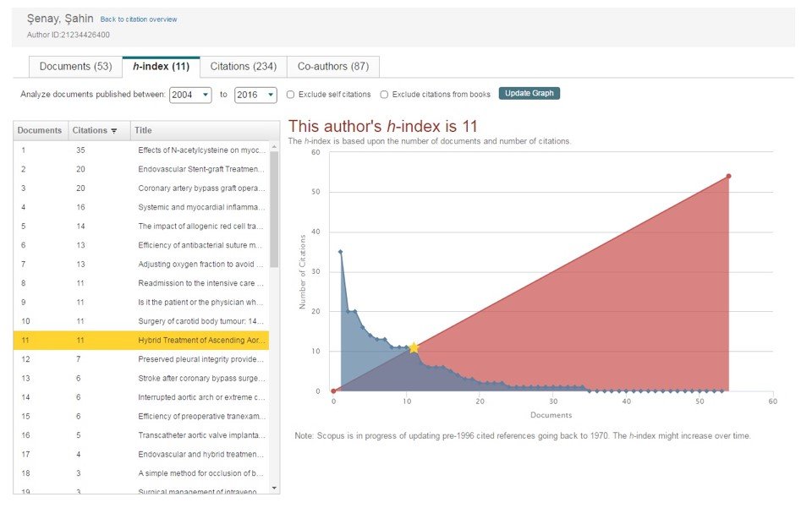Select row 'Readmission to the intensive care ...'
812x508 pixels.
click(x=141, y=283)
